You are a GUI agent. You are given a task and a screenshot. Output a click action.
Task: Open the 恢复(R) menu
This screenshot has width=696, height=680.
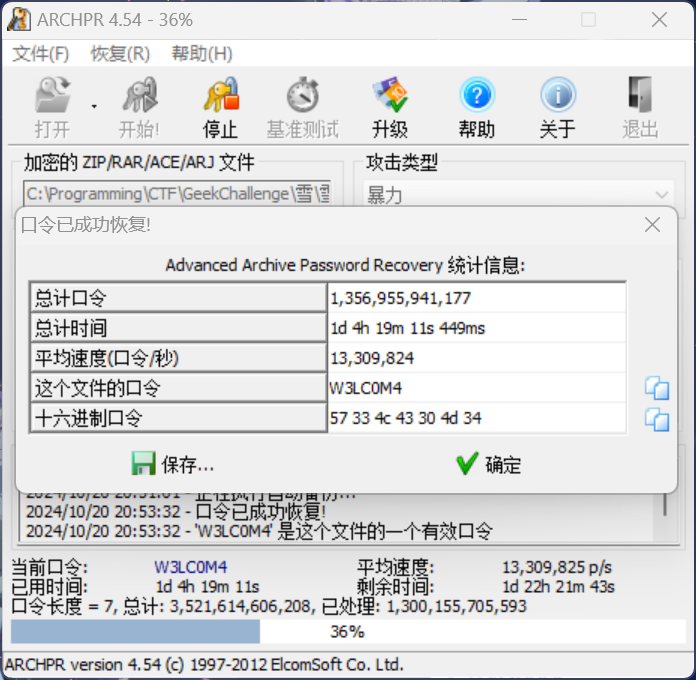(x=120, y=54)
